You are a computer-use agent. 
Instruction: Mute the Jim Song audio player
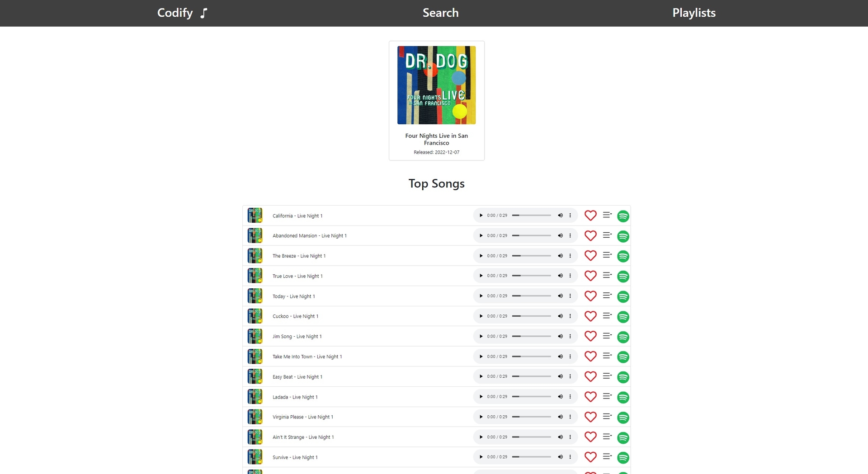point(560,336)
